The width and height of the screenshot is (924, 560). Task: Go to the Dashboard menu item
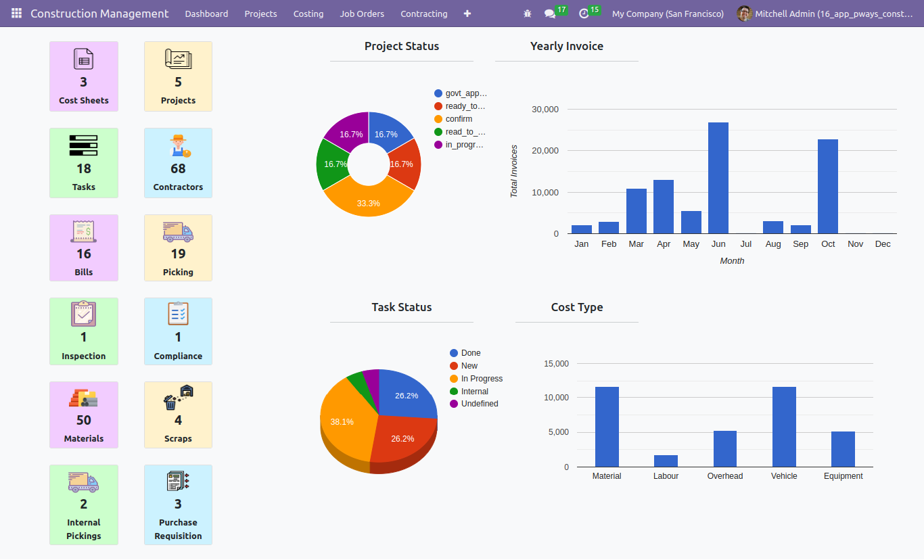(x=206, y=14)
